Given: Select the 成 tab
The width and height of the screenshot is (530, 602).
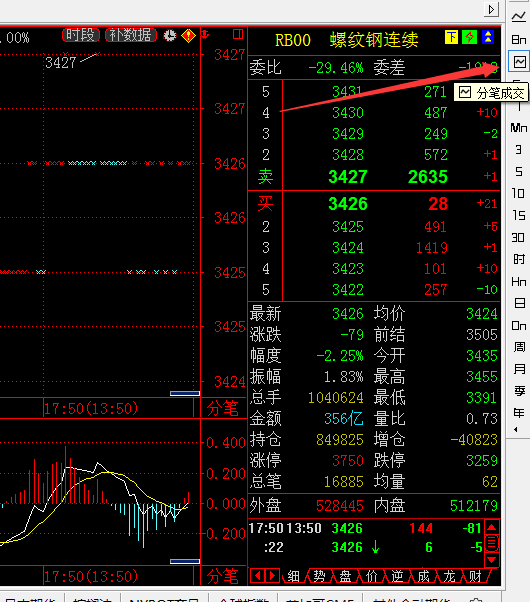Looking at the screenshot, I should click(x=423, y=576).
